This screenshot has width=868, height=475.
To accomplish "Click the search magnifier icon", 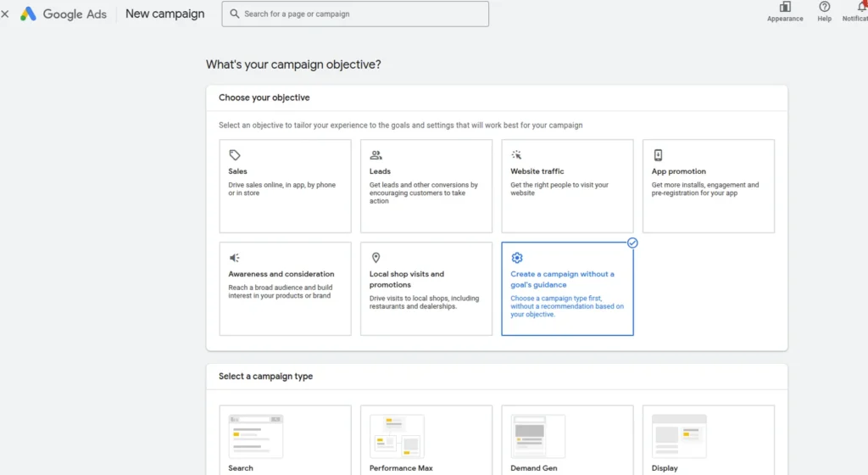I will [x=234, y=14].
